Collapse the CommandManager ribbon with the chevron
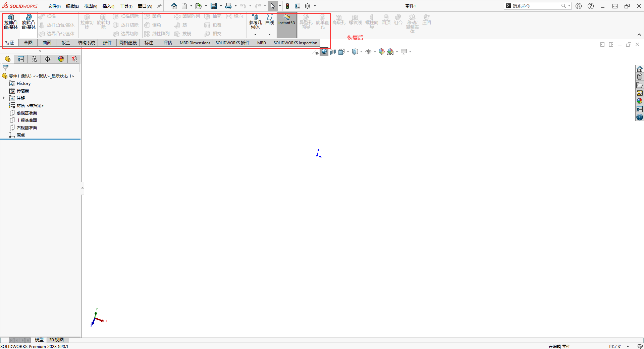The width and height of the screenshot is (644, 349). point(639,35)
